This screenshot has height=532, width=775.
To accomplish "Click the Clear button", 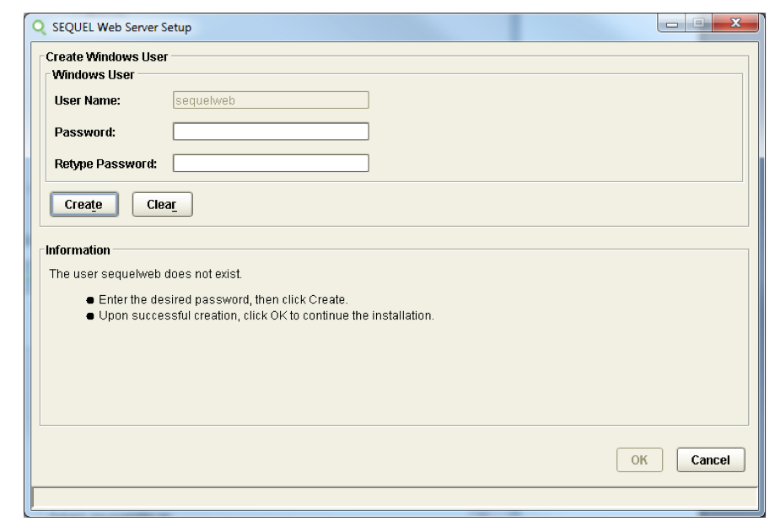I will coord(161,203).
